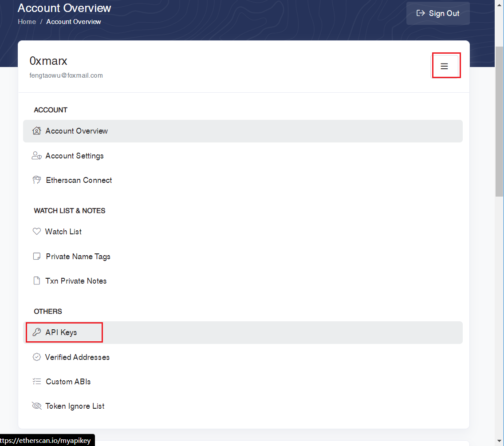Click the Etherscan Connect icon
The height and width of the screenshot is (446, 504).
[37, 180]
